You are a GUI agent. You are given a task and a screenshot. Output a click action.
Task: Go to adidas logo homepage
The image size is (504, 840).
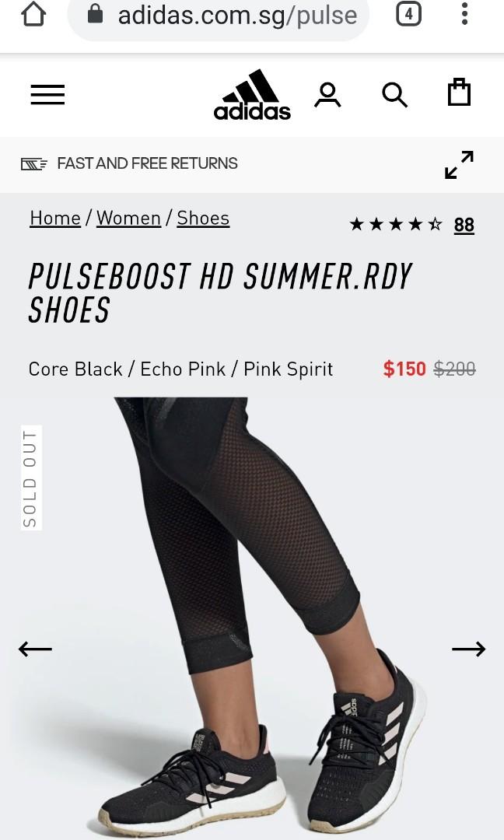tap(252, 94)
